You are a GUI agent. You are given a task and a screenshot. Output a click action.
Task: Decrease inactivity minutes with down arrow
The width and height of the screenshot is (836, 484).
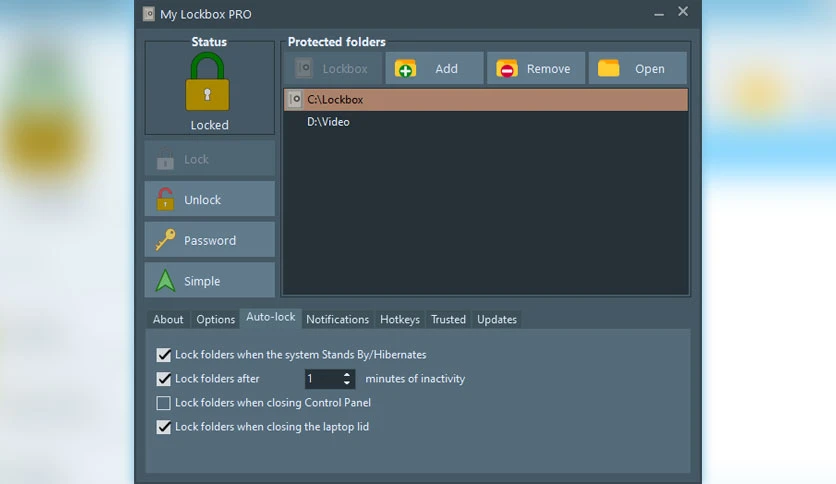pyautogui.click(x=347, y=383)
